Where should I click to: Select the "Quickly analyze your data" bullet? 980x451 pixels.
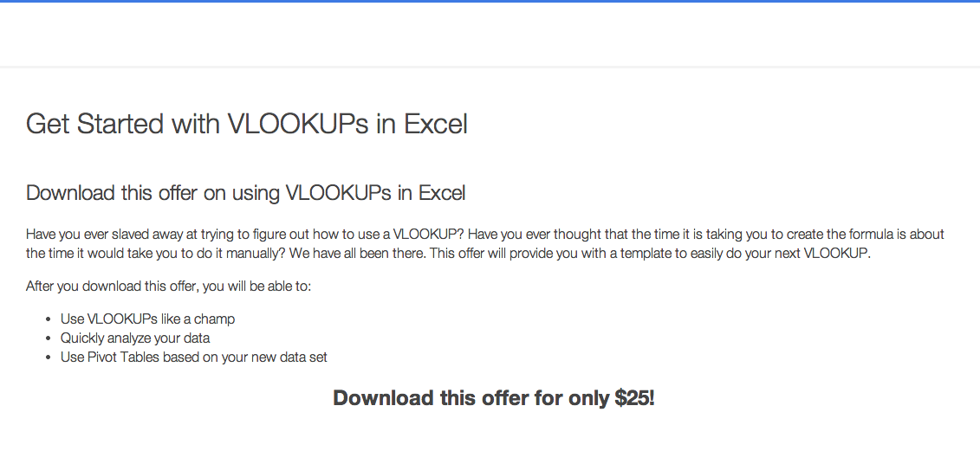(x=135, y=338)
